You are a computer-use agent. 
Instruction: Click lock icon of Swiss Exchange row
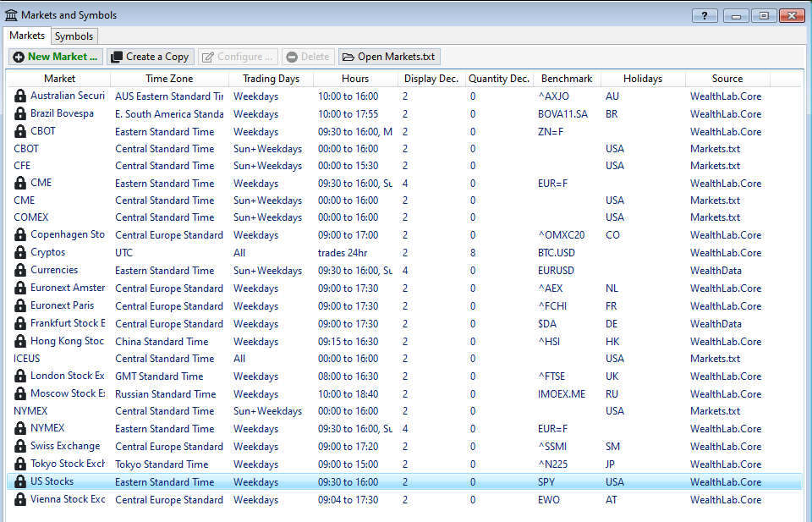click(x=19, y=447)
